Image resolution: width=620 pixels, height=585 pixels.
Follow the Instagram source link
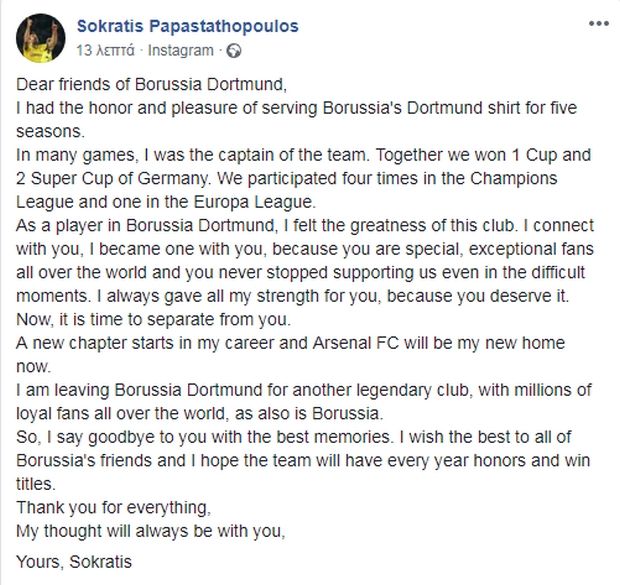tap(180, 51)
